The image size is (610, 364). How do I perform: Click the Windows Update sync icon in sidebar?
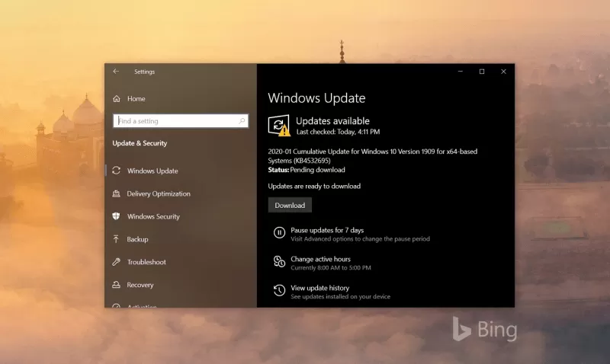click(x=117, y=171)
